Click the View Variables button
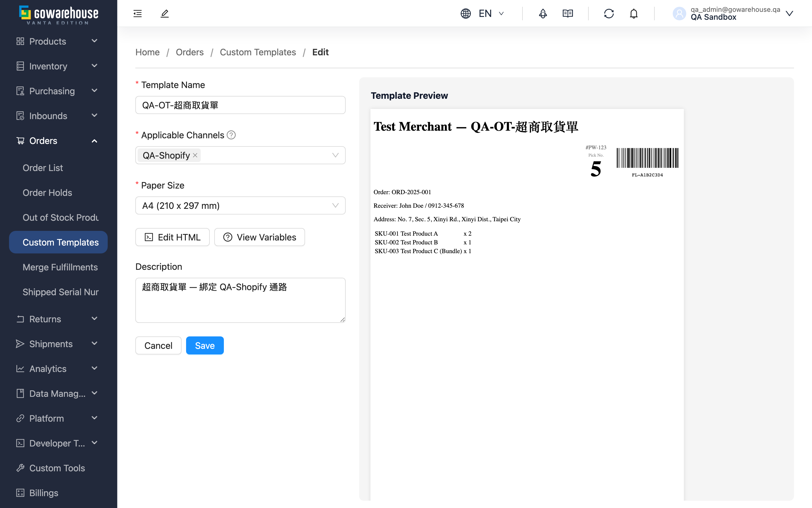The height and width of the screenshot is (508, 812). point(260,237)
